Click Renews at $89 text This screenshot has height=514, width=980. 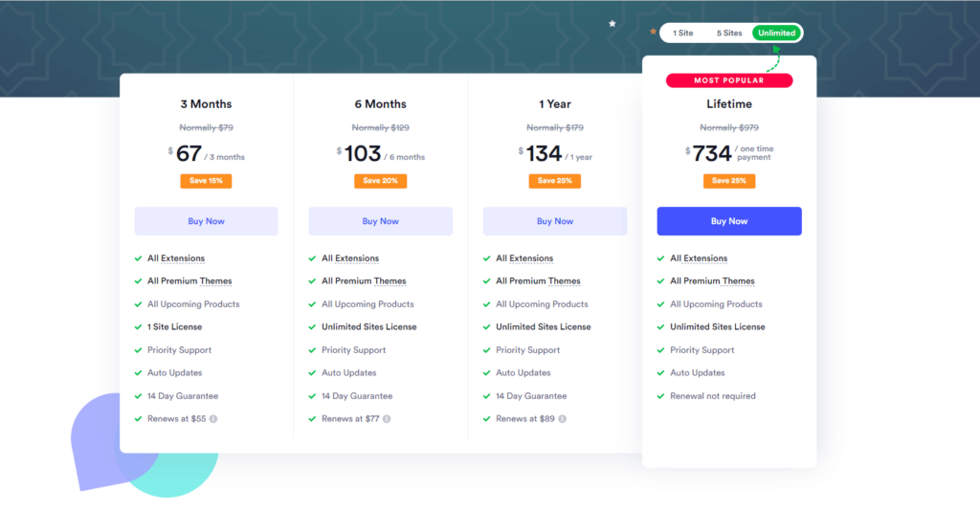point(525,419)
